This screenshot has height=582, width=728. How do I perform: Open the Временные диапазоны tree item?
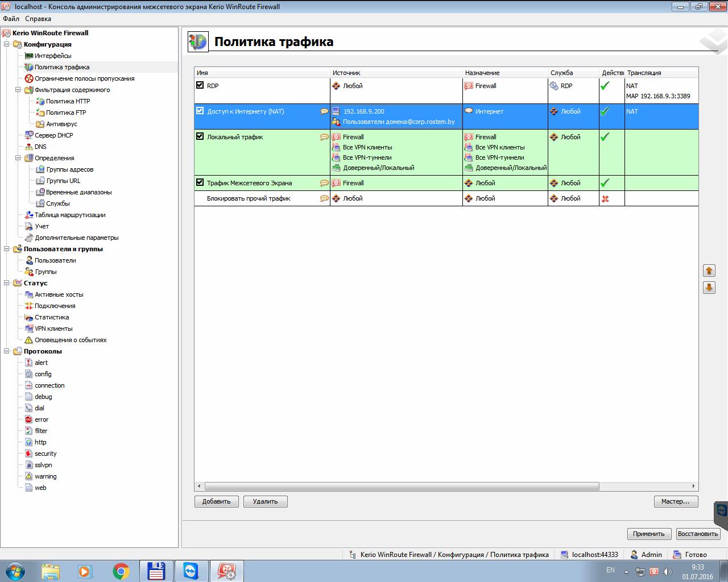(x=78, y=192)
